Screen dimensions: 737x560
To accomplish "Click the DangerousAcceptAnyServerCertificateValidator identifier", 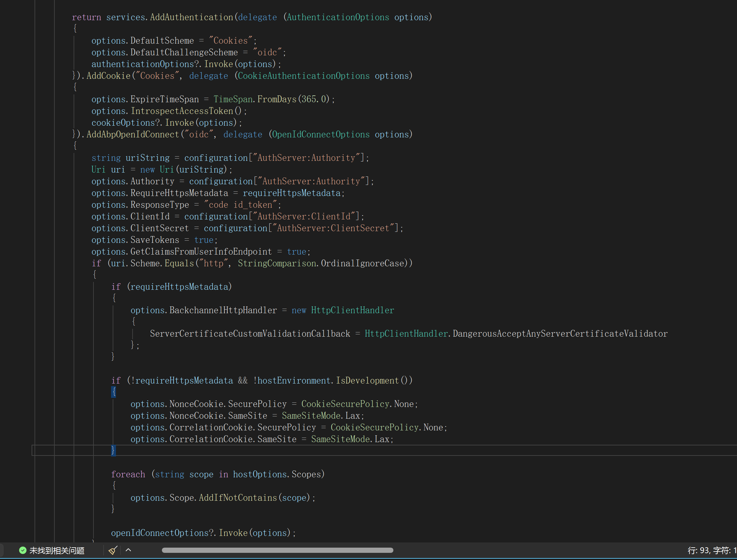I will click(x=560, y=334).
